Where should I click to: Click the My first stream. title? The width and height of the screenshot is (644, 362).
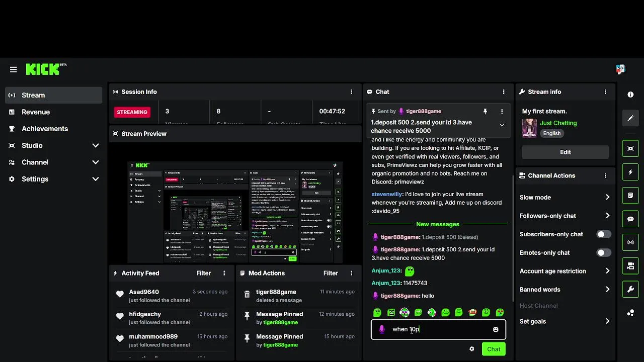(544, 111)
